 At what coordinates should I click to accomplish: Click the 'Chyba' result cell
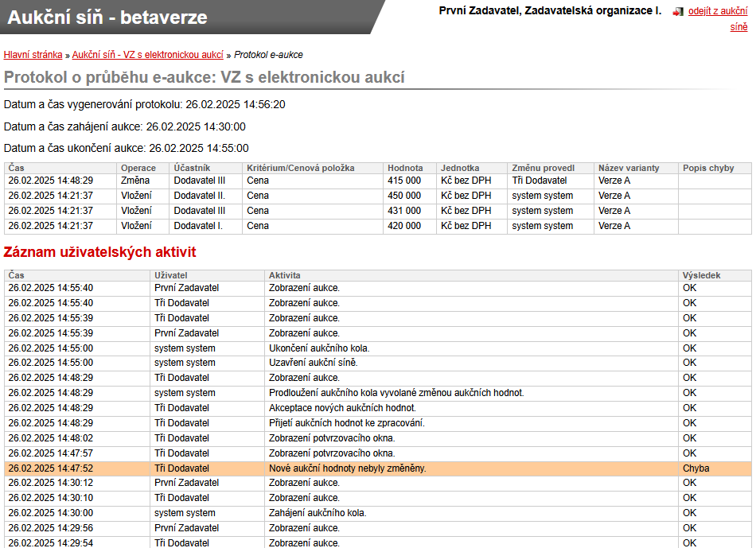(x=696, y=468)
